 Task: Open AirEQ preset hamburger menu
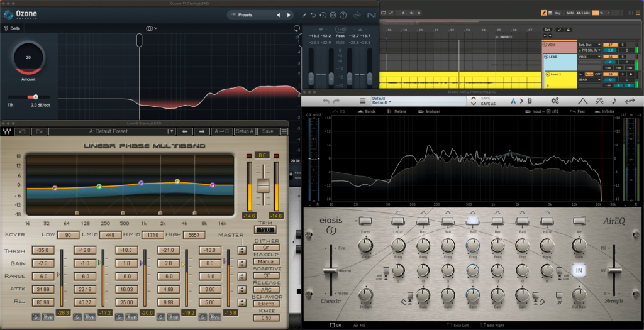pyautogui.click(x=363, y=101)
